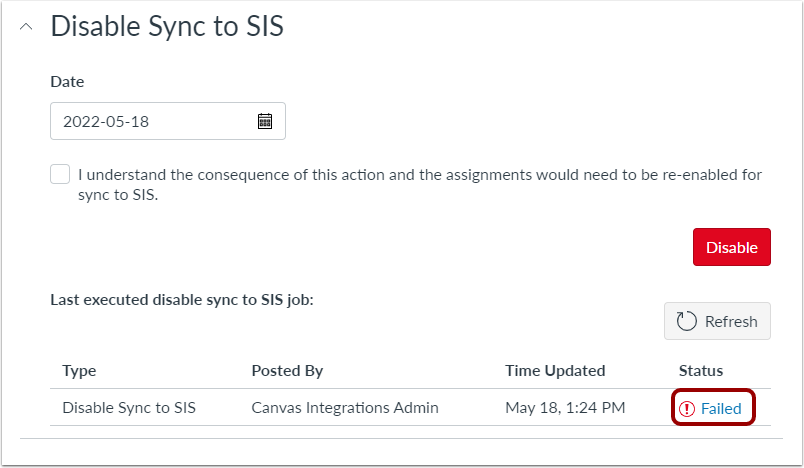Image resolution: width=804 pixels, height=468 pixels.
Task: Click the circular arrow Refresh icon
Action: pyautogui.click(x=686, y=321)
